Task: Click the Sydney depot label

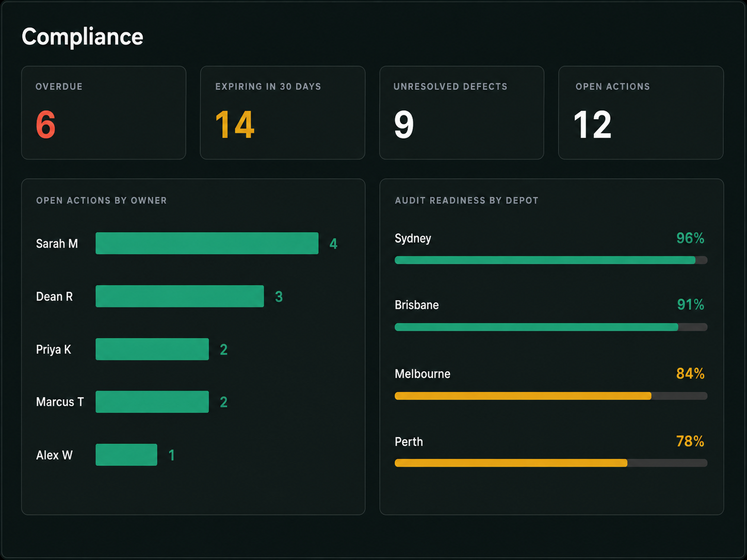Action: tap(413, 238)
